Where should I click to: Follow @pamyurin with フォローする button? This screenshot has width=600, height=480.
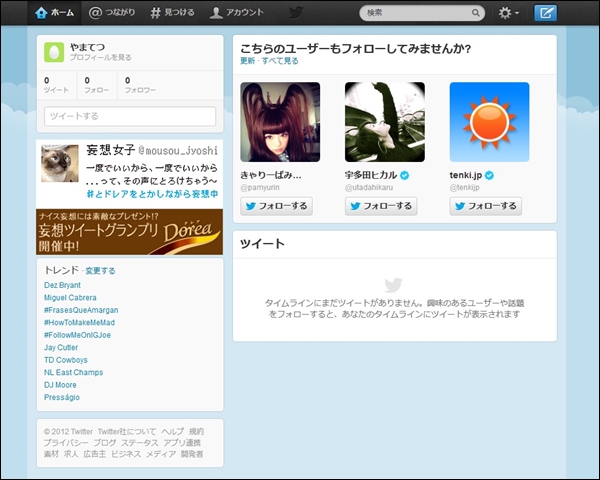tap(276, 206)
